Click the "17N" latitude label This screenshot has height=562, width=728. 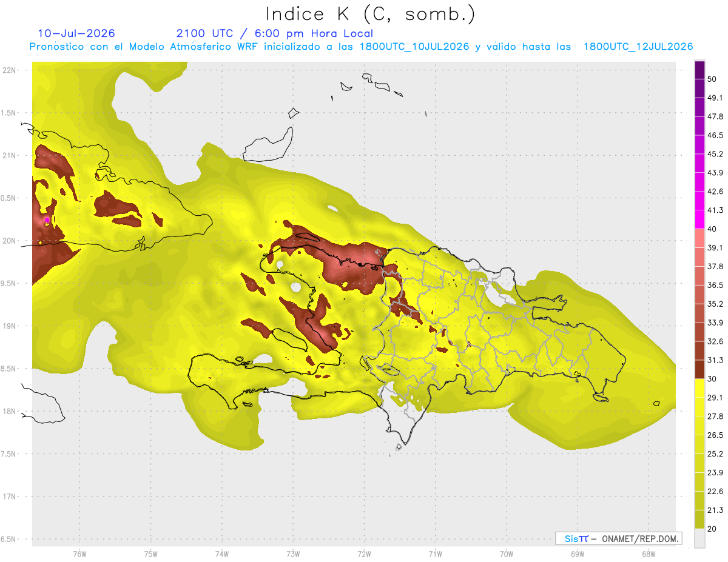(x=9, y=497)
